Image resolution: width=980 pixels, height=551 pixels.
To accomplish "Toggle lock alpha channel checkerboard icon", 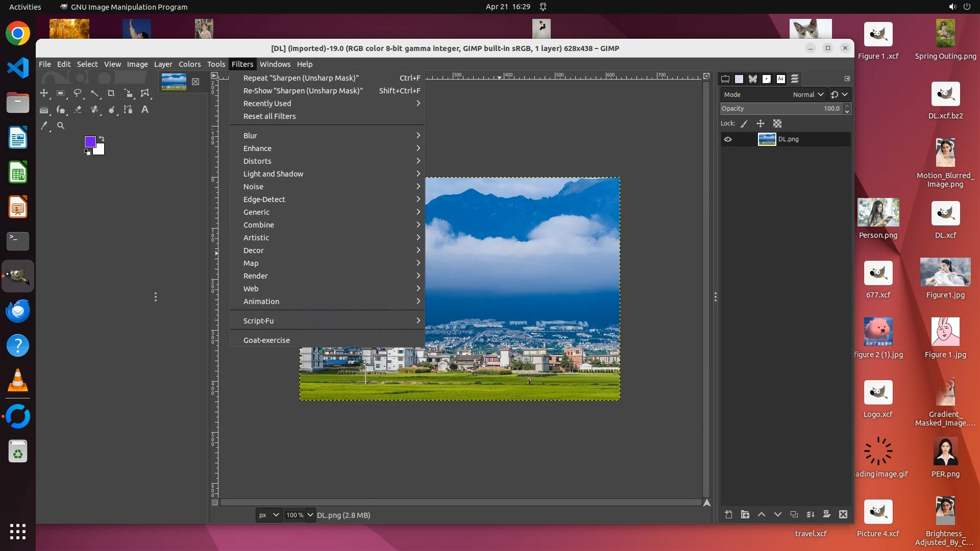I will pos(777,123).
